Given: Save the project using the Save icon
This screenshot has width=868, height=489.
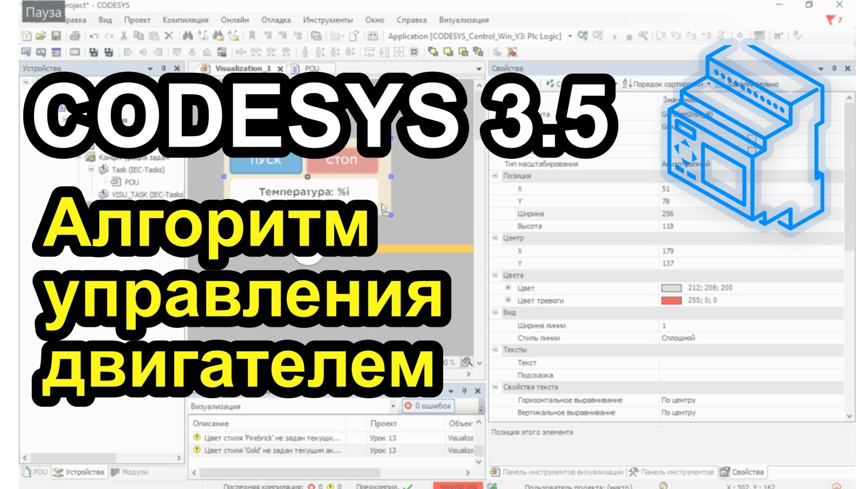Looking at the screenshot, I should (57, 36).
